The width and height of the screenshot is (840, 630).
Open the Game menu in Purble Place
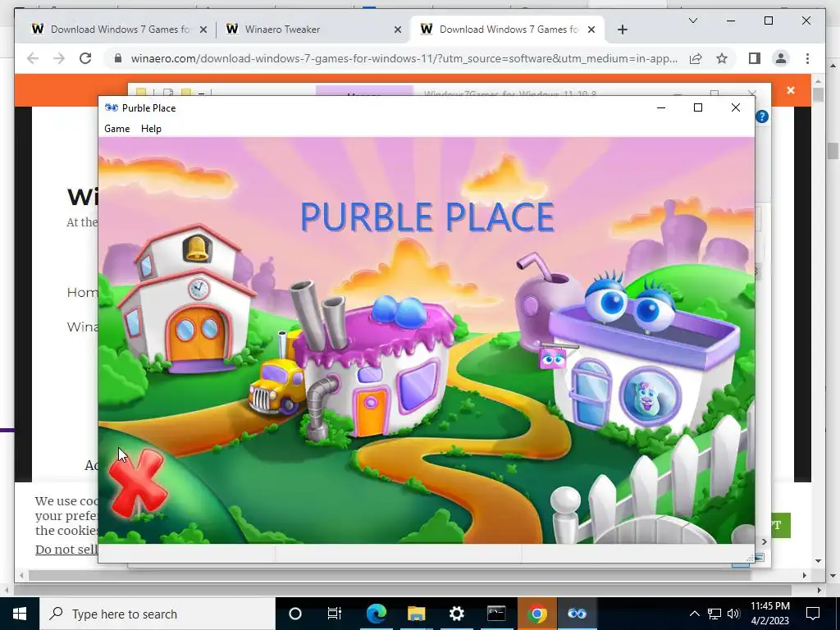116,129
